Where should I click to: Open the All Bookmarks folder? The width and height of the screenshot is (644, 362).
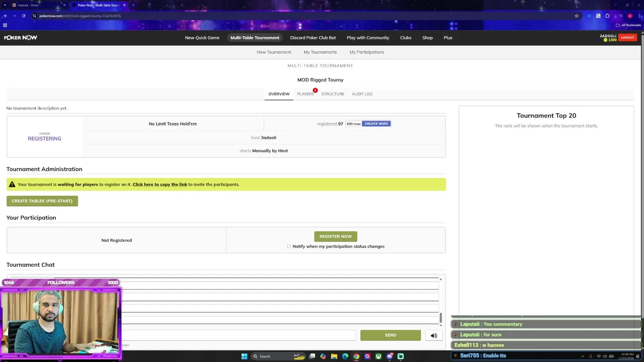628,25
